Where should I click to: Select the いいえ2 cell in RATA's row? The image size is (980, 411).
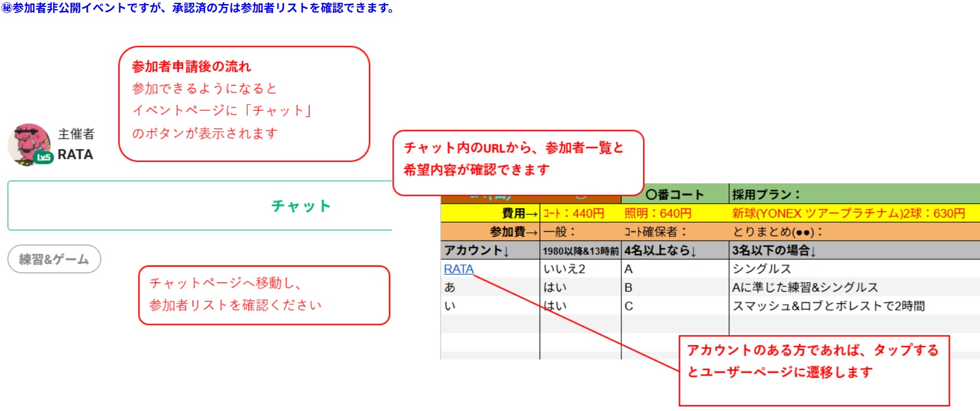(564, 269)
